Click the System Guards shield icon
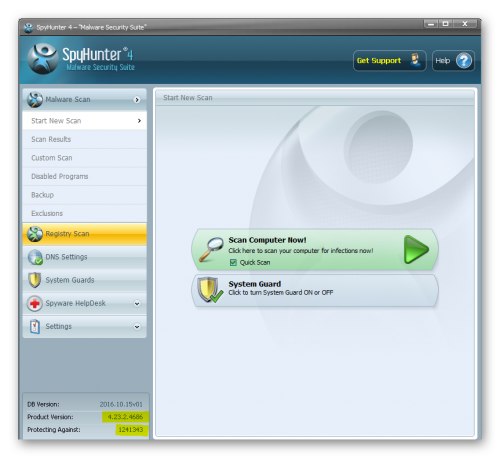Viewport: 500px width, 458px height. 35,280
